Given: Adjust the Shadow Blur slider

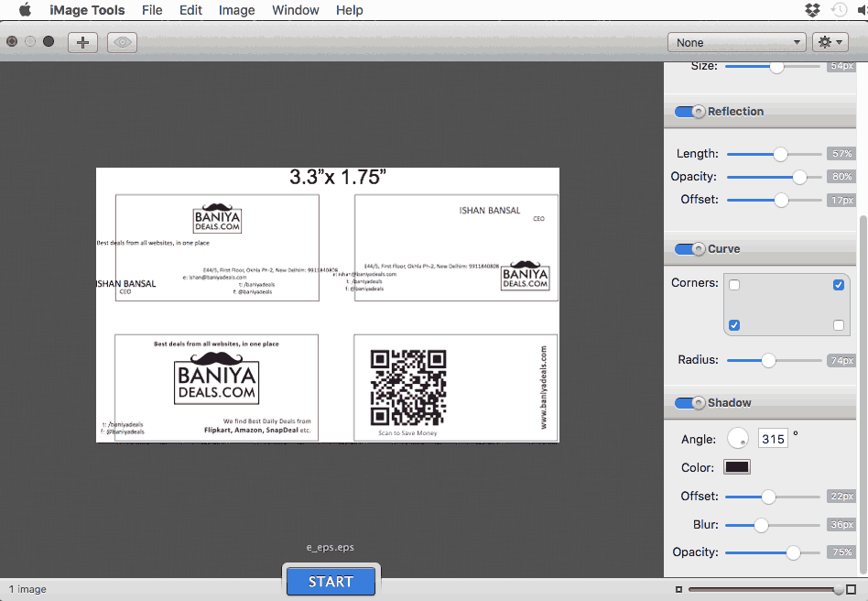Looking at the screenshot, I should pyautogui.click(x=773, y=525).
